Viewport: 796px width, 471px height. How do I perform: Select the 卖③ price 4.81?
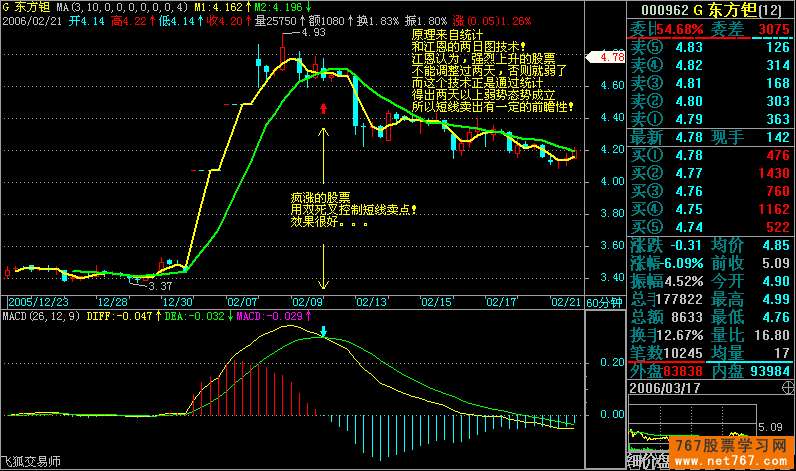[689, 83]
